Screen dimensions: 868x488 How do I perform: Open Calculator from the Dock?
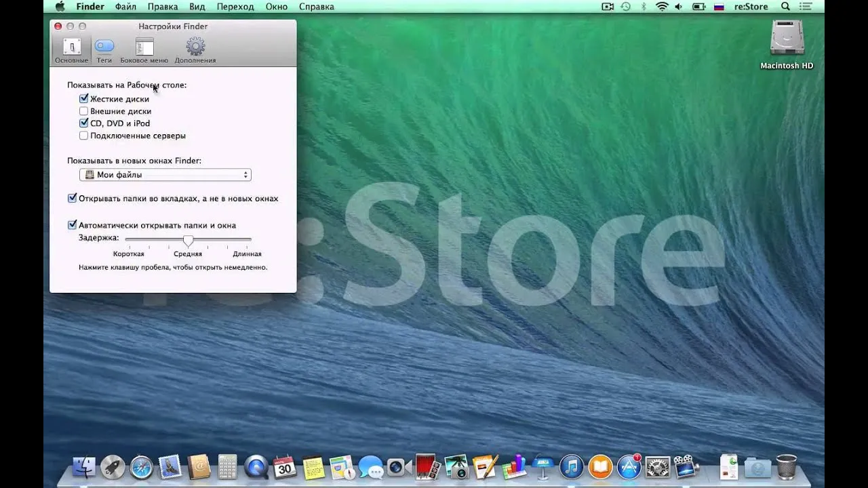tap(228, 466)
